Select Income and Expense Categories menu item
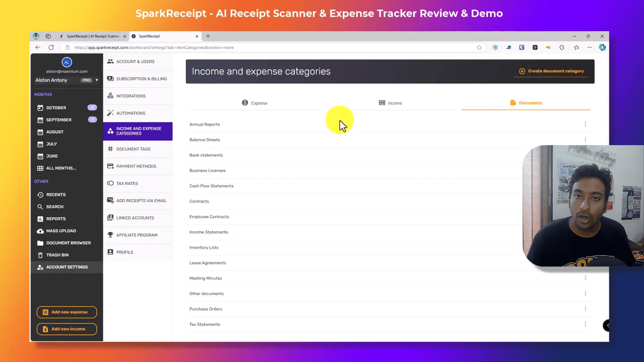 (138, 131)
